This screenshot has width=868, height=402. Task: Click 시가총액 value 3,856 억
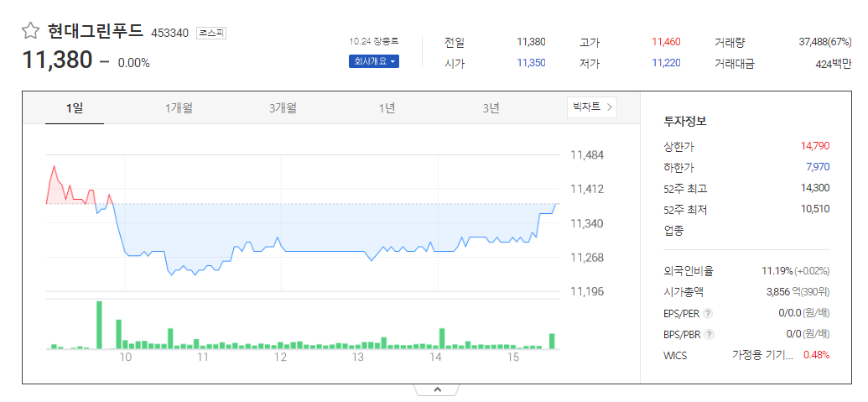(785, 292)
